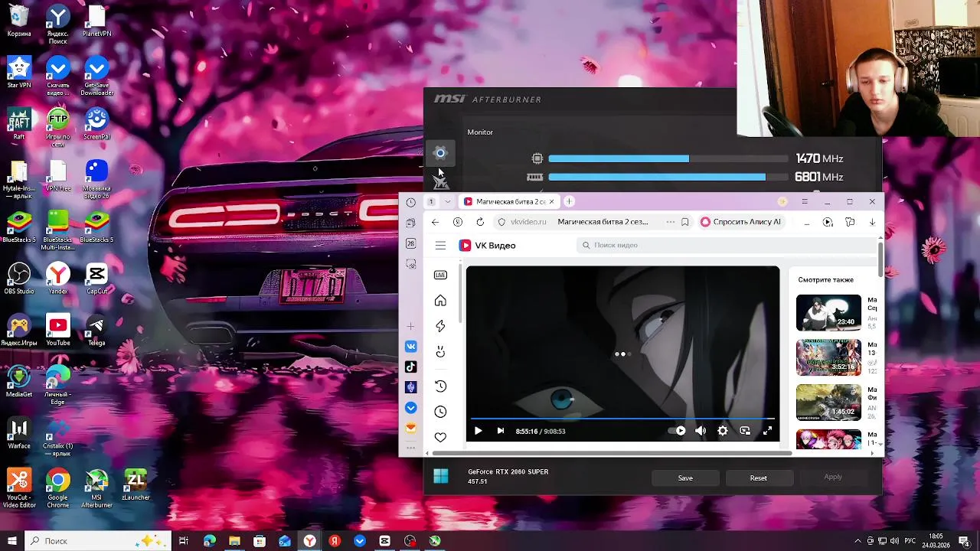Play the paused video
The image size is (980, 551).
(x=478, y=431)
